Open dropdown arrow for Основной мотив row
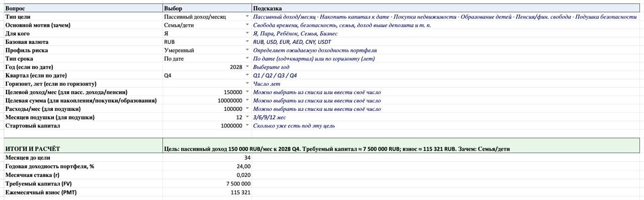 [247, 25]
